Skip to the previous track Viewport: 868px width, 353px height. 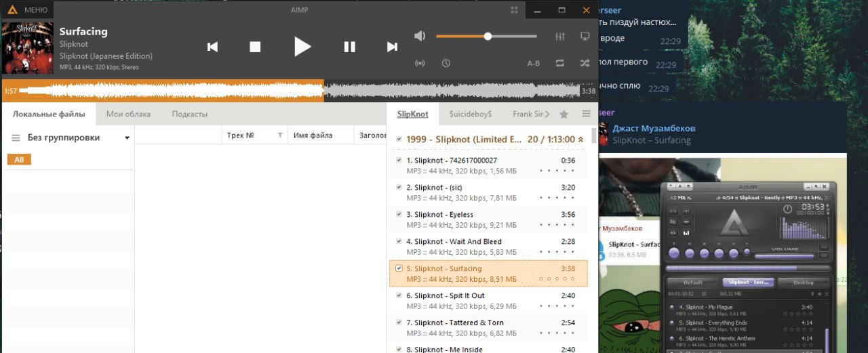[x=212, y=47]
